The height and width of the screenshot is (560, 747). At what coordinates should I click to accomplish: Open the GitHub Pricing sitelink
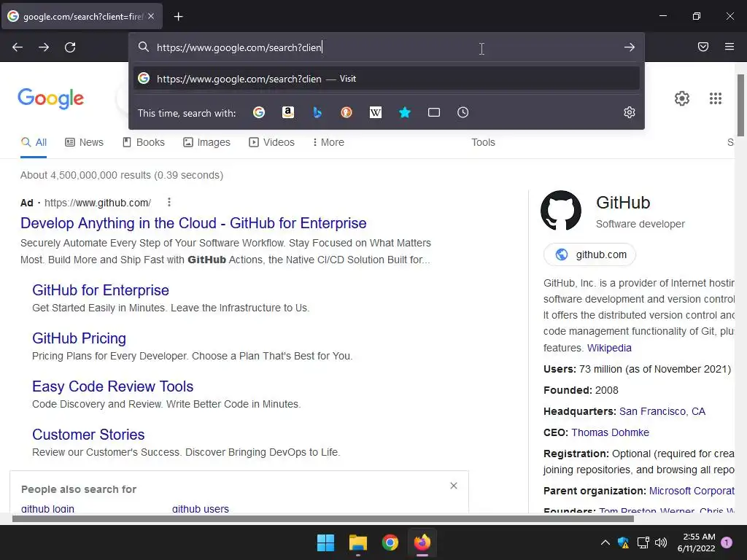(x=79, y=338)
